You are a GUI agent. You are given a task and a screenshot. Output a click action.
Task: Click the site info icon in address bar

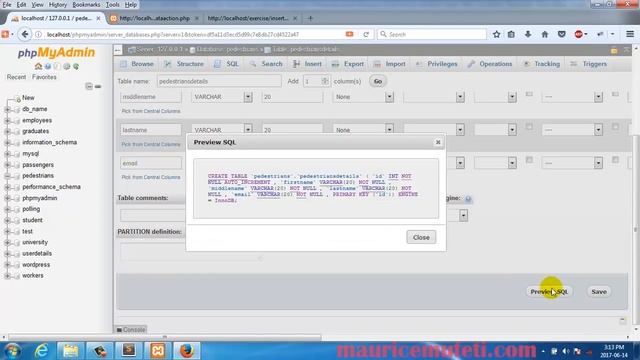click(x=38, y=34)
